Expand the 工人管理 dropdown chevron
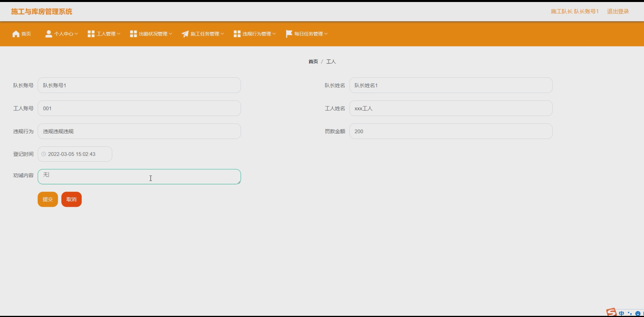The width and height of the screenshot is (644, 317). (x=119, y=34)
